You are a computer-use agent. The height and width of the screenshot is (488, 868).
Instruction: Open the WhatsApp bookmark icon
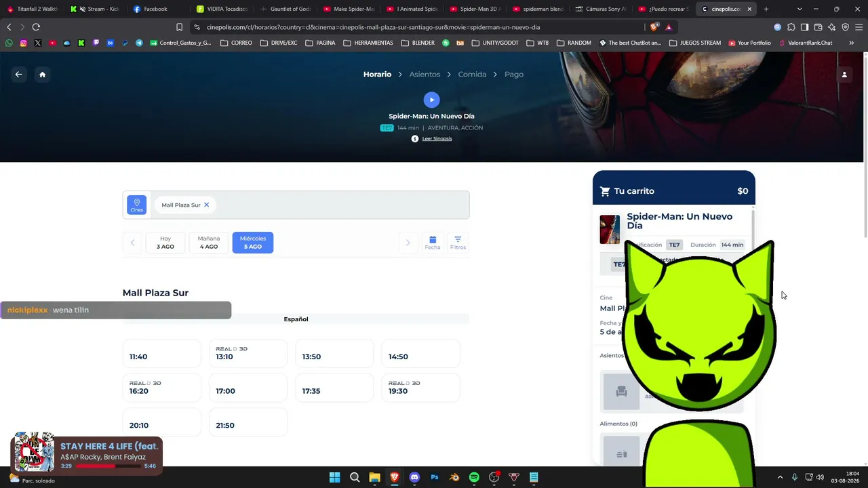point(9,43)
